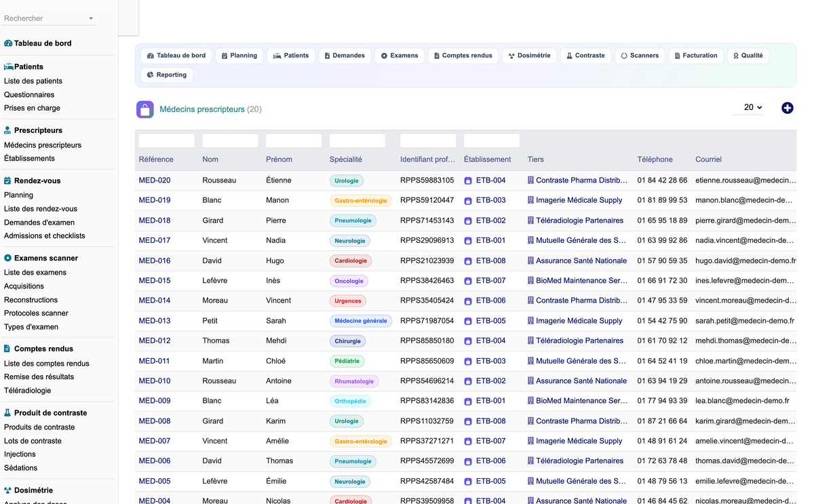
Task: Click the Produit de contraste flask icon
Action: coord(8,413)
